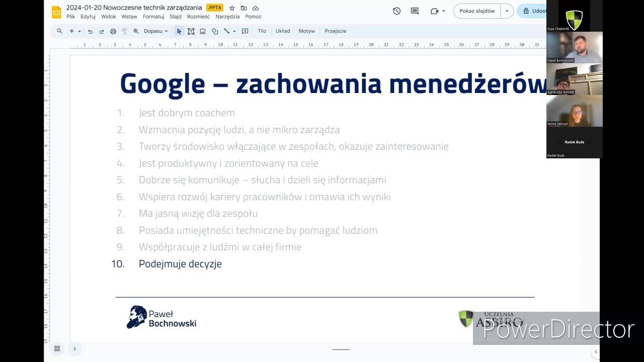Collapse side panel arrow bottom right
This screenshot has height=362, width=644.
point(596,352)
